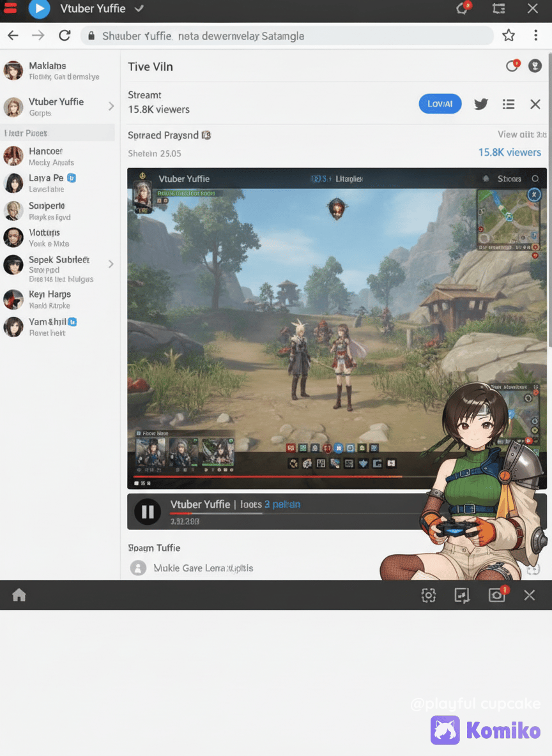
Task: Open Hancoer in sidebar list
Action: pos(58,156)
